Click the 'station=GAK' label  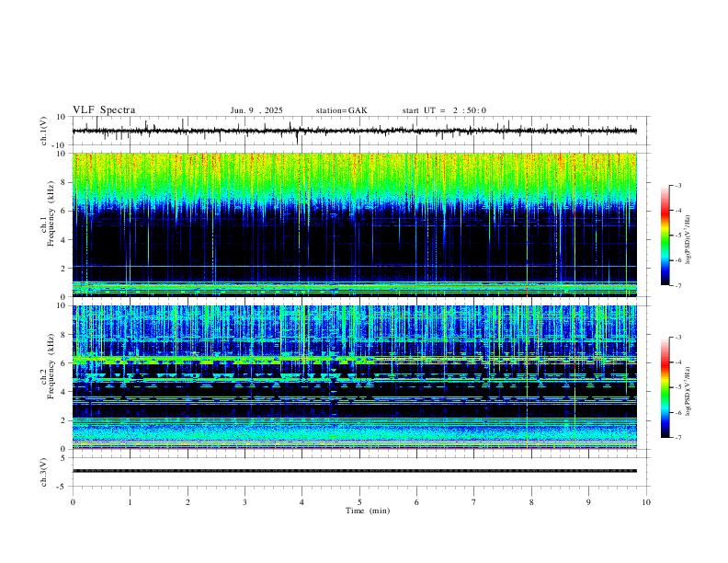341,110
